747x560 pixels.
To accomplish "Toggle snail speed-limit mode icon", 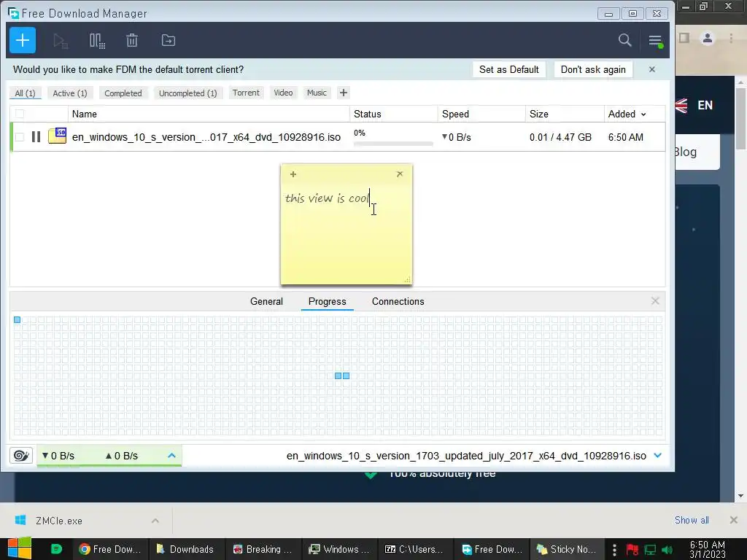I will (x=21, y=456).
